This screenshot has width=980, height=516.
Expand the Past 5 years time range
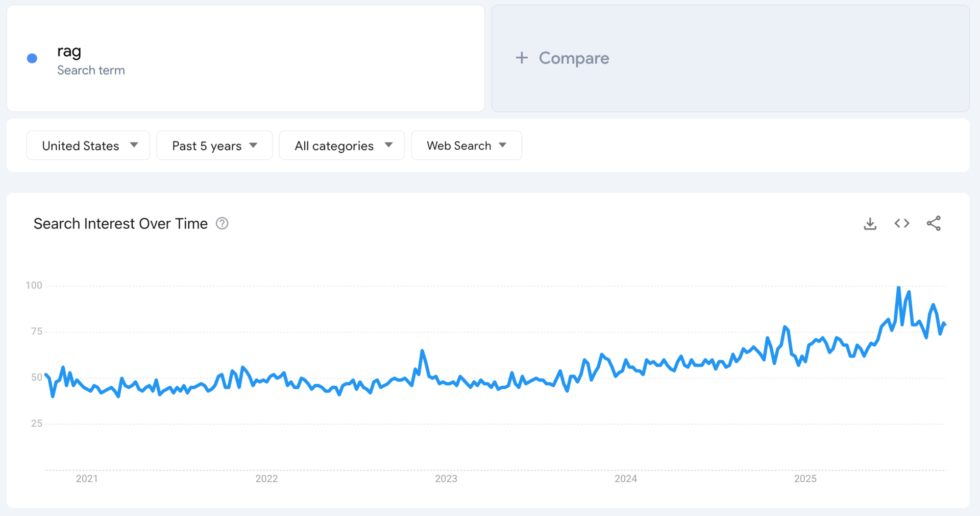[214, 146]
